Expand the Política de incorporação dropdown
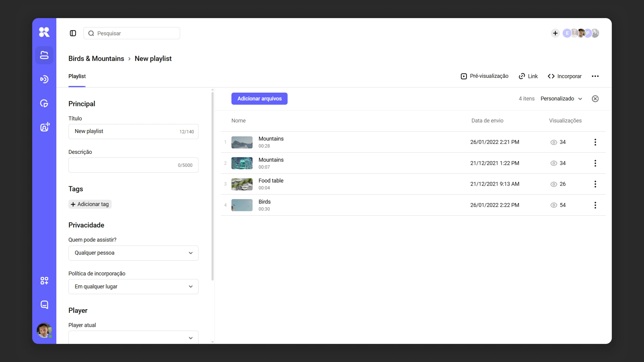644x362 pixels. 133,287
